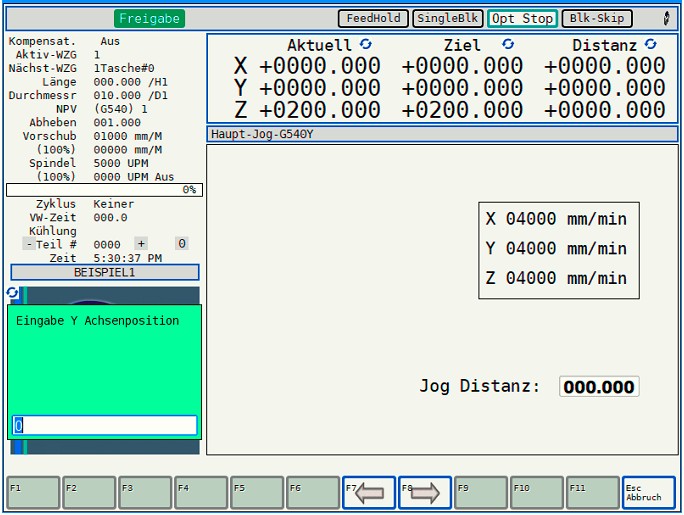This screenshot has width=684, height=515.
Task: Toggle Blk-Skip mode
Action: pos(597,18)
